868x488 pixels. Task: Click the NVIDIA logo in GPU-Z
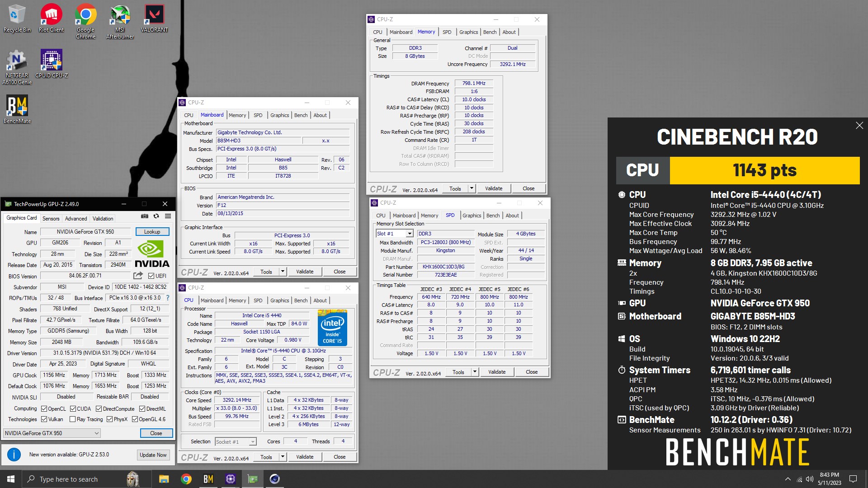[152, 254]
